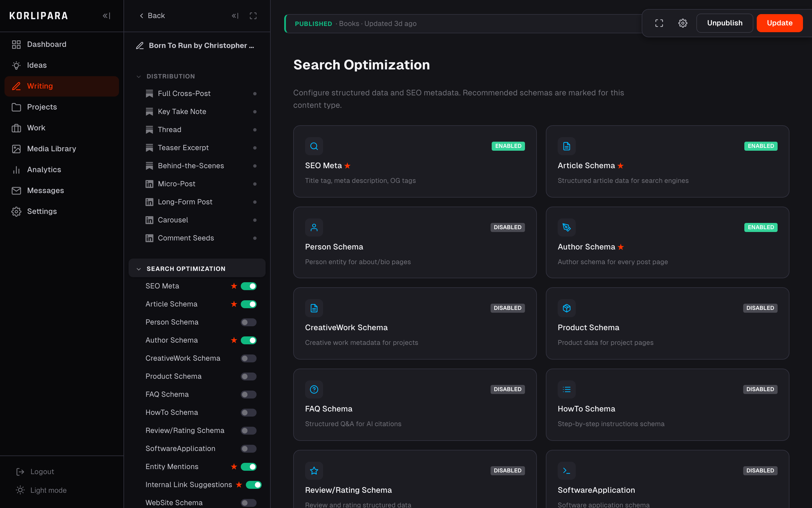Enable the Person Schema toggle

coord(249,323)
